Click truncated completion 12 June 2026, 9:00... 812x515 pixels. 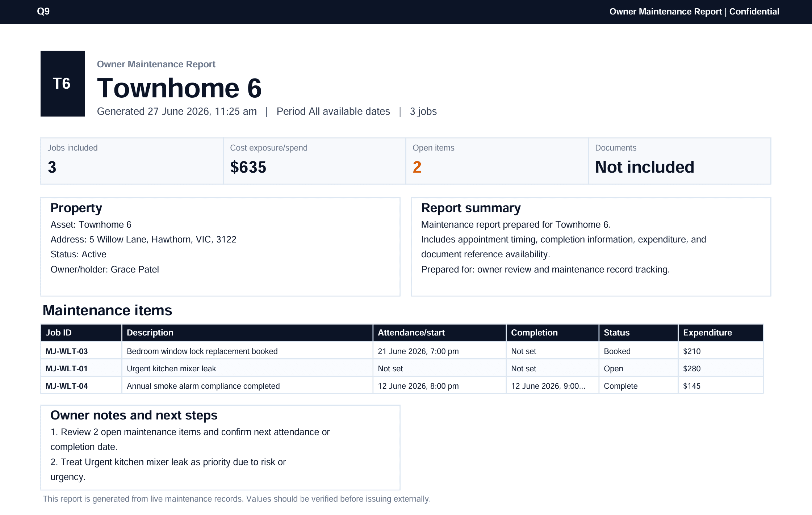pyautogui.click(x=548, y=386)
